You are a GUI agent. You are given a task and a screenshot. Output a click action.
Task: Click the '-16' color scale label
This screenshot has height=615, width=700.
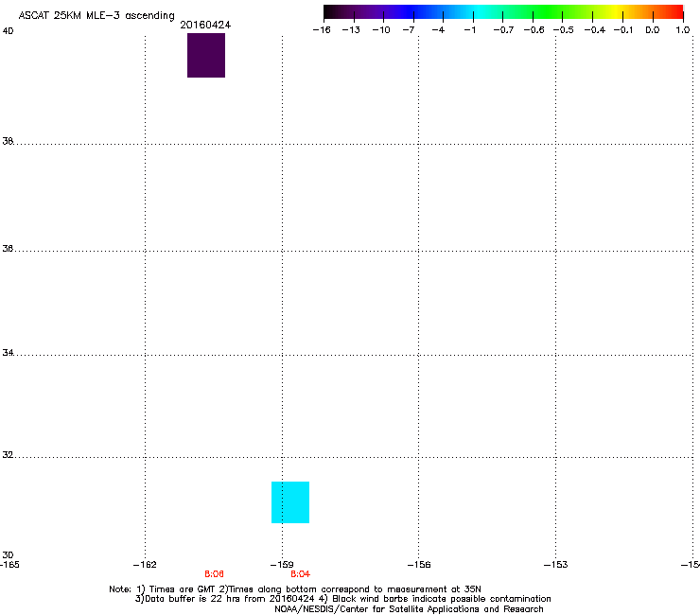(x=322, y=30)
